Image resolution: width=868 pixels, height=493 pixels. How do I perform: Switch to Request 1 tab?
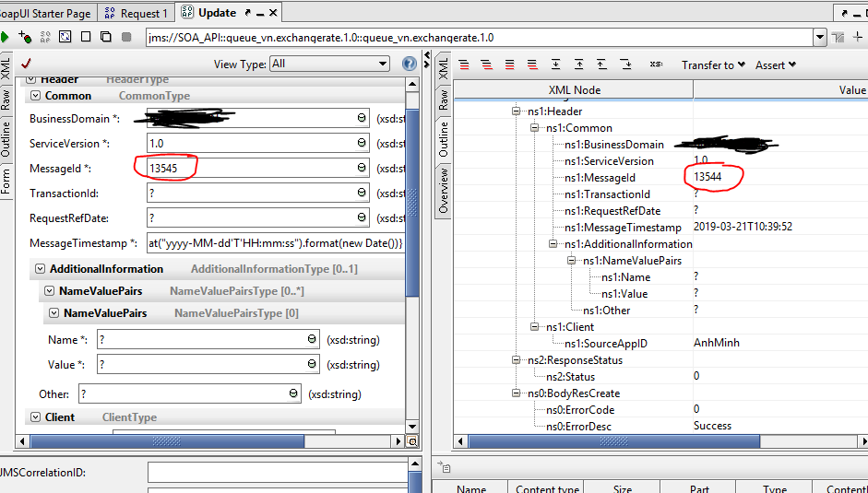[137, 13]
